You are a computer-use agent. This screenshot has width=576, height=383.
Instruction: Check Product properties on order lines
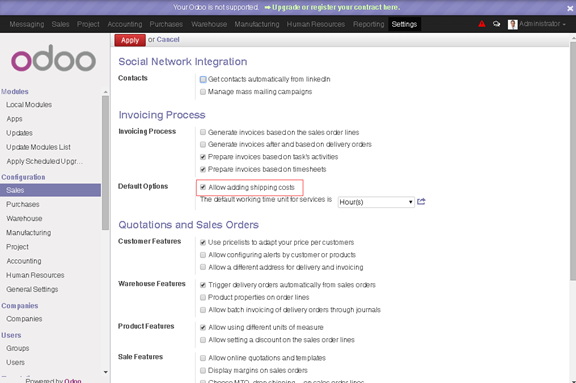click(203, 297)
